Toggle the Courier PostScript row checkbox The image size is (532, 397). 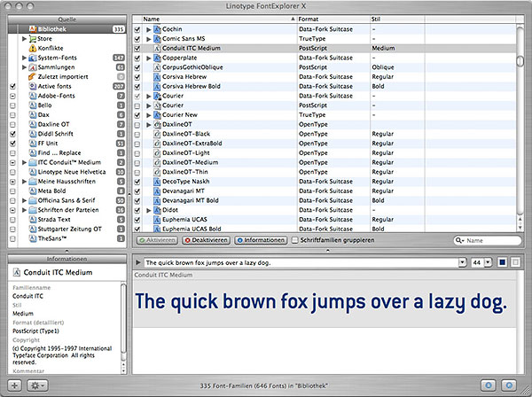click(137, 105)
